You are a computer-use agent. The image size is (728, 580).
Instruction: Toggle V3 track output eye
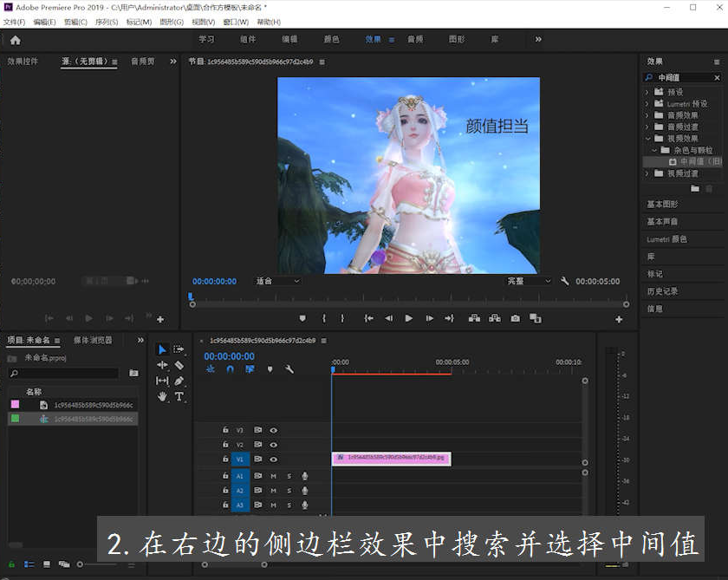pos(274,431)
